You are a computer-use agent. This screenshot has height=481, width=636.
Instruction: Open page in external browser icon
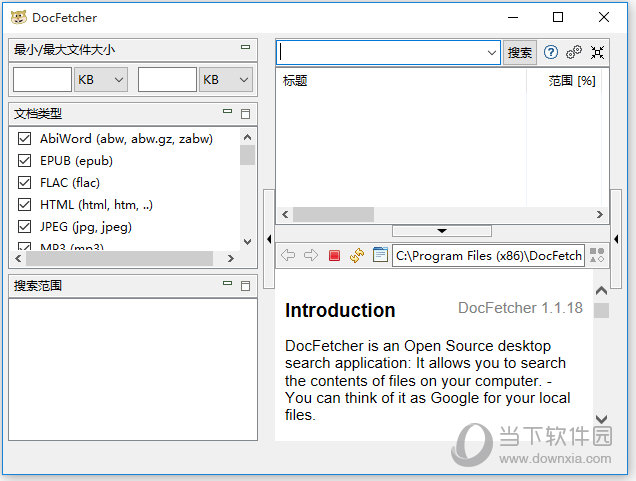pos(380,255)
